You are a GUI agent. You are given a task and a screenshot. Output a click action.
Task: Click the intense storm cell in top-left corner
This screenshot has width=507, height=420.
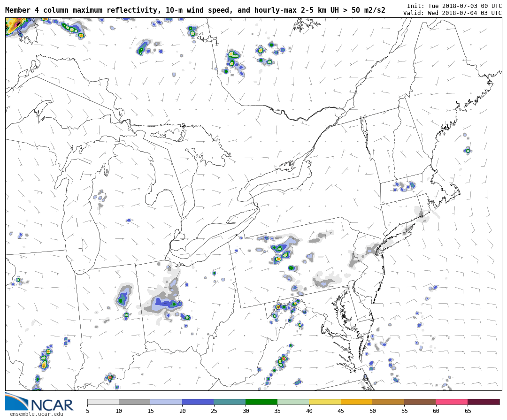(x=15, y=24)
